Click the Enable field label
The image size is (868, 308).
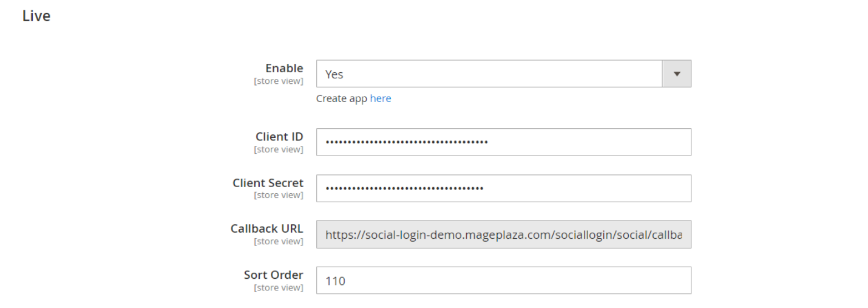coord(284,68)
